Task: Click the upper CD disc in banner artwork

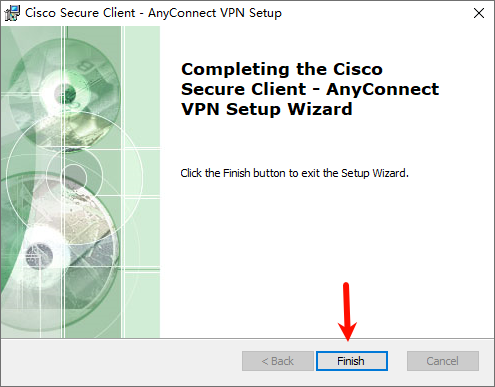Action: pyautogui.click(x=65, y=93)
